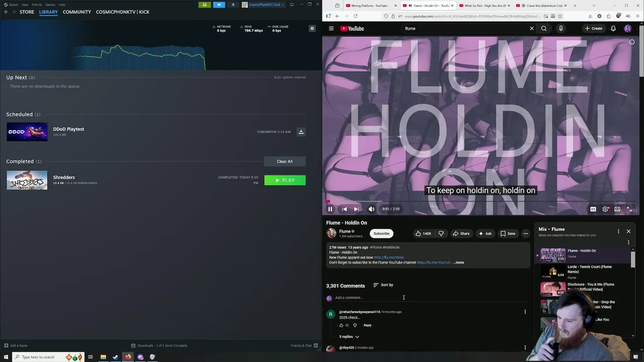Click Steam back navigation arrow

click(5, 12)
